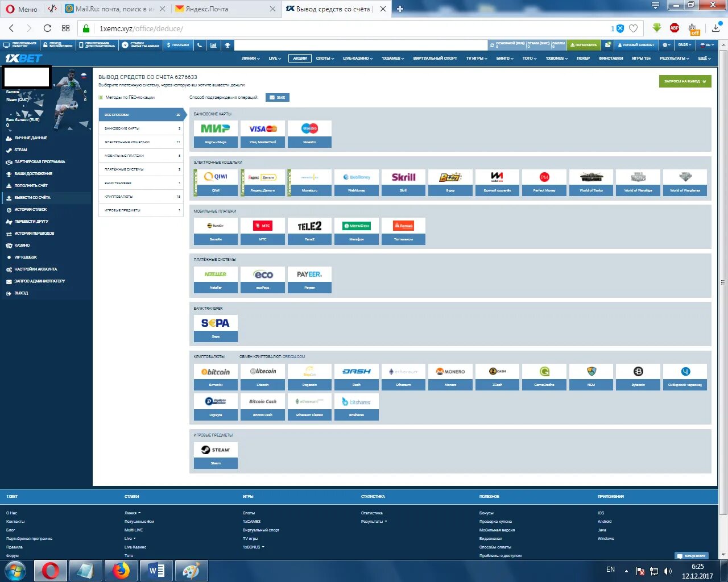Open Word from the Windows taskbar
Viewport: 728px width, 582px height.
click(156, 571)
